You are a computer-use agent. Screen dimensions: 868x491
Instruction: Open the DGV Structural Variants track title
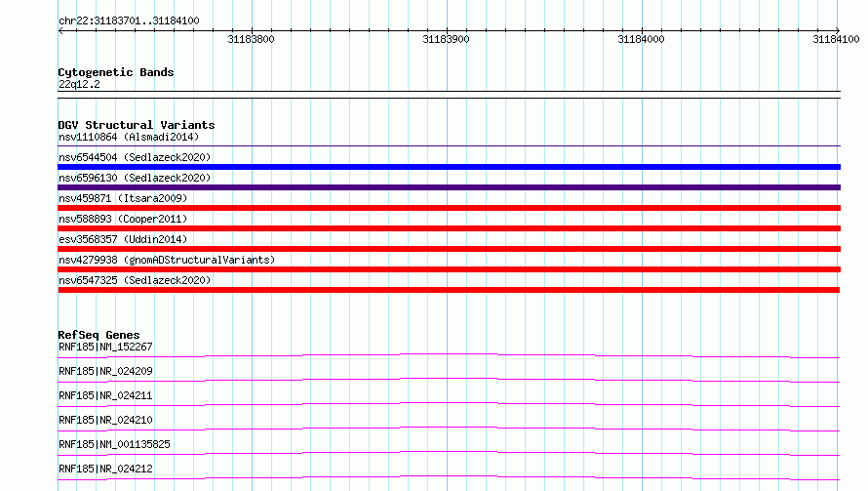tap(137, 125)
